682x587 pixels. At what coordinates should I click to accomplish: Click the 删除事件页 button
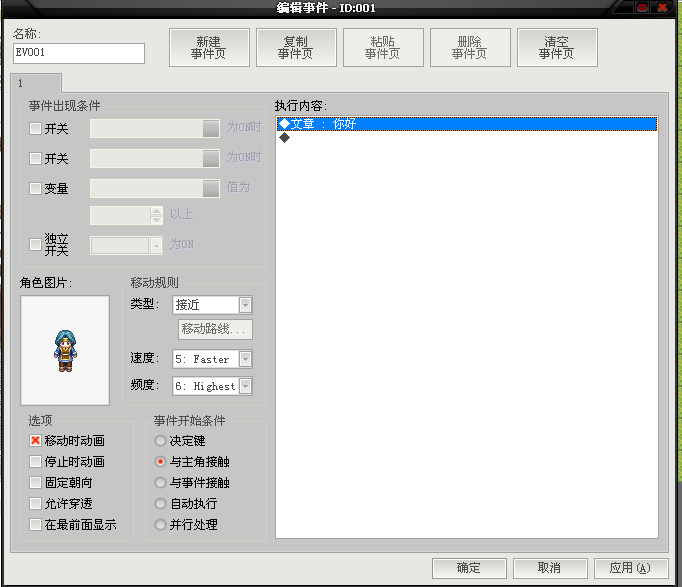(x=470, y=48)
